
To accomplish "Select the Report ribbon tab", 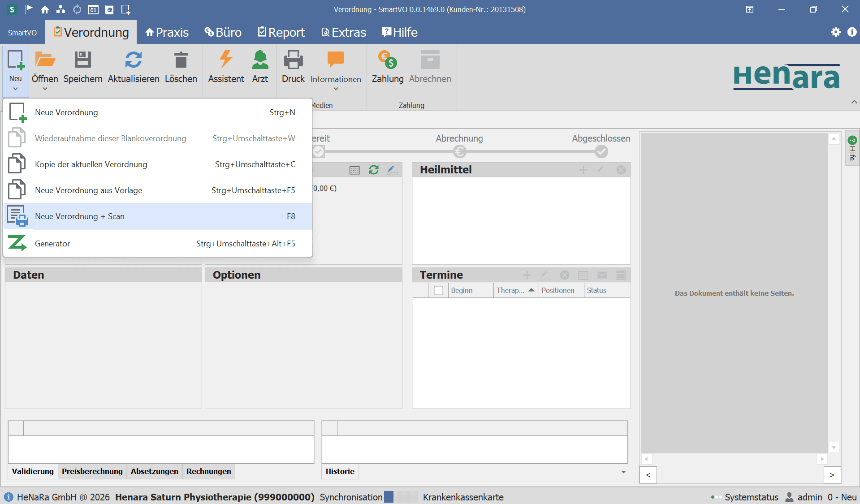I will click(281, 32).
